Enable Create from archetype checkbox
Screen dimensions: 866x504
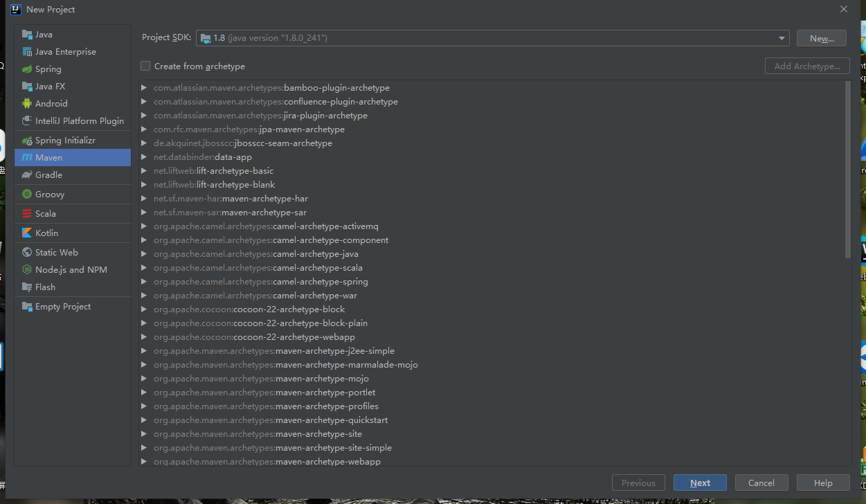[145, 66]
